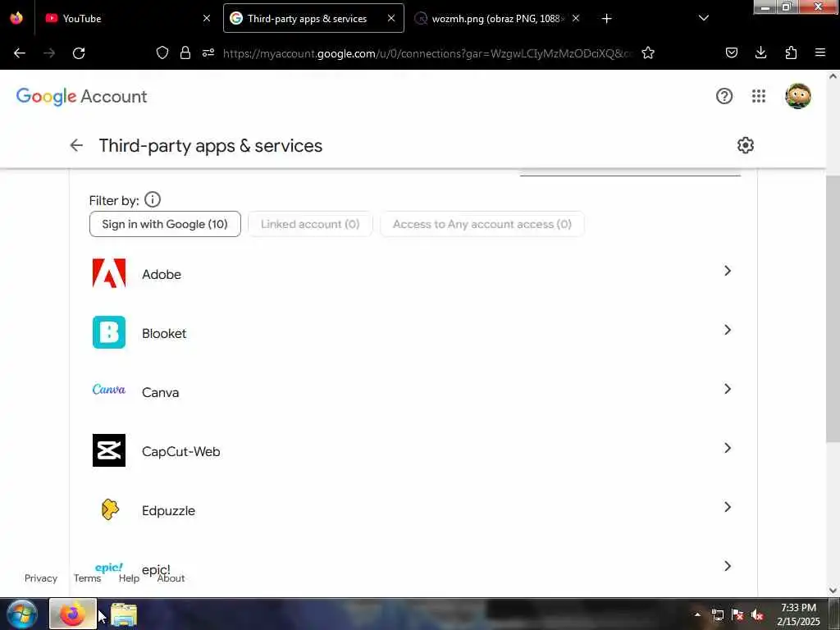The width and height of the screenshot is (840, 630).
Task: Reload the current page
Action: coord(79,52)
